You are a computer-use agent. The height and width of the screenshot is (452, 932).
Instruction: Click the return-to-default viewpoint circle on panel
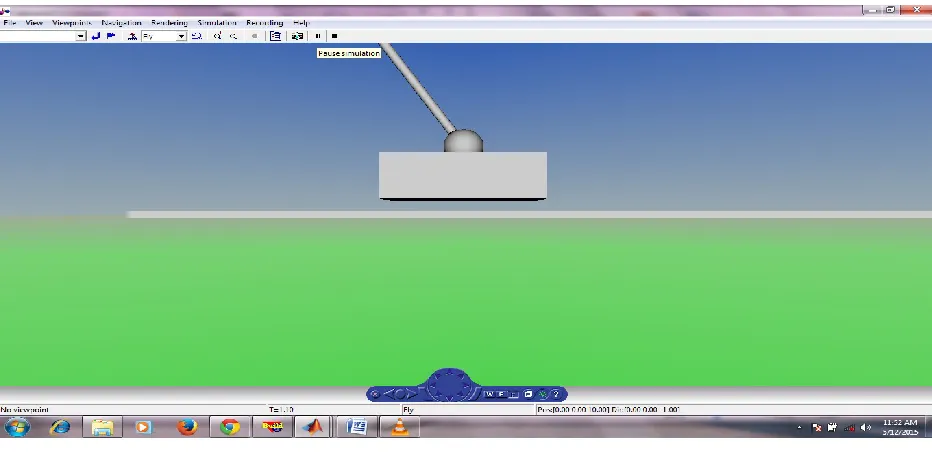(x=400, y=394)
